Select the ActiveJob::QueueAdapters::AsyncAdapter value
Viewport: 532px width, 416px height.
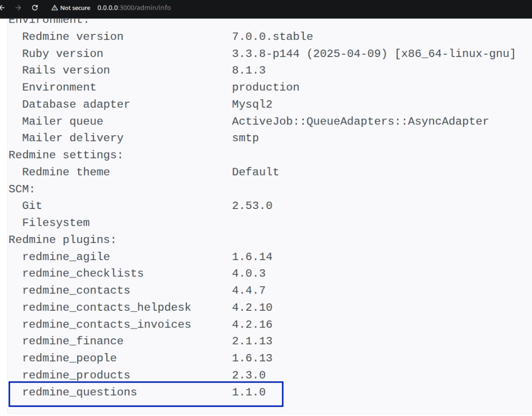(360, 121)
